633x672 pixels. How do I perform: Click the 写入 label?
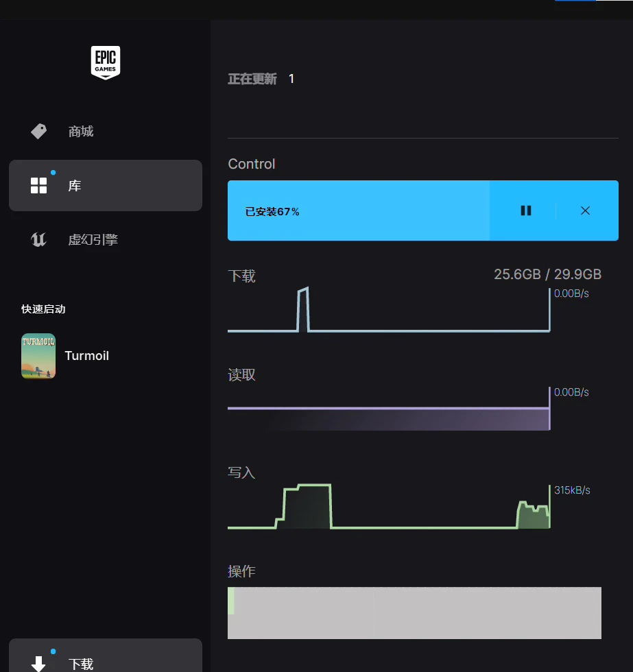tap(241, 472)
